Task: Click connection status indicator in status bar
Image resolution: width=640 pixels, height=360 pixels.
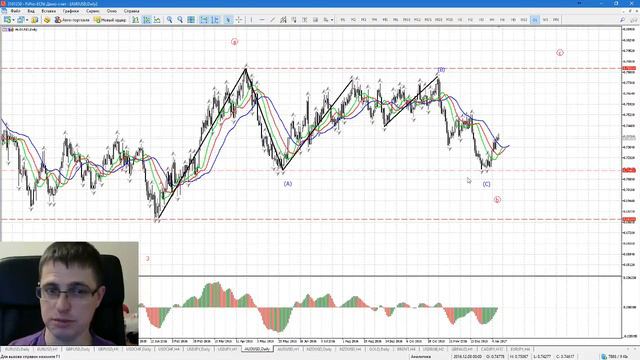Action: (614, 356)
